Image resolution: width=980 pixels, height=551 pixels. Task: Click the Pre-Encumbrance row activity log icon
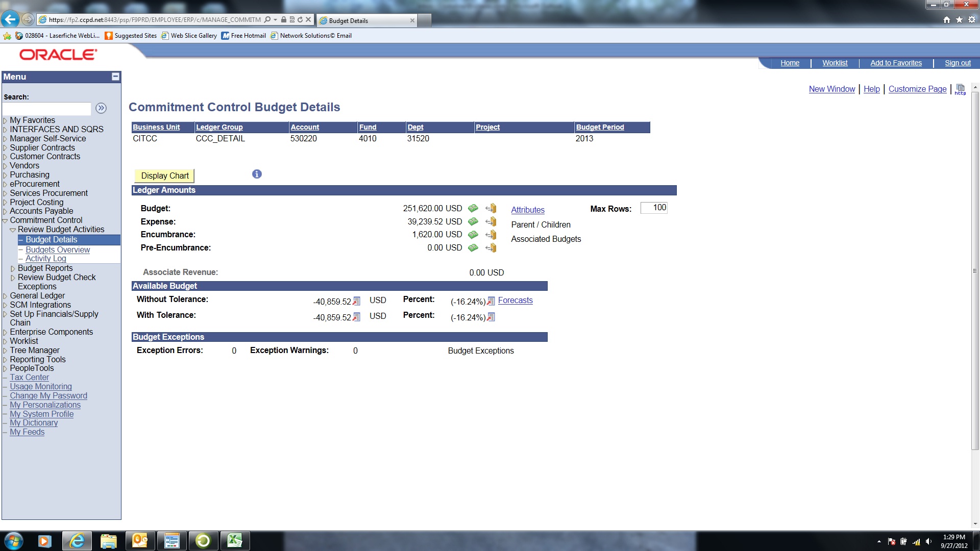491,248
